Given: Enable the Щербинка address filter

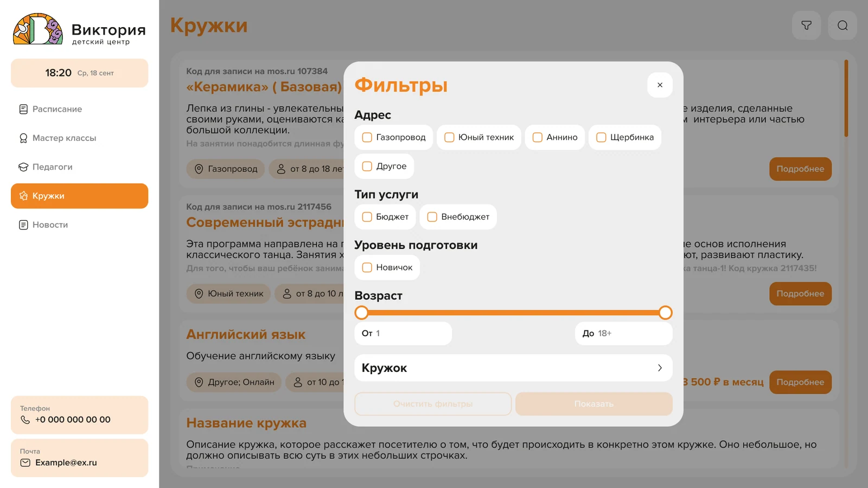Looking at the screenshot, I should click(x=601, y=137).
